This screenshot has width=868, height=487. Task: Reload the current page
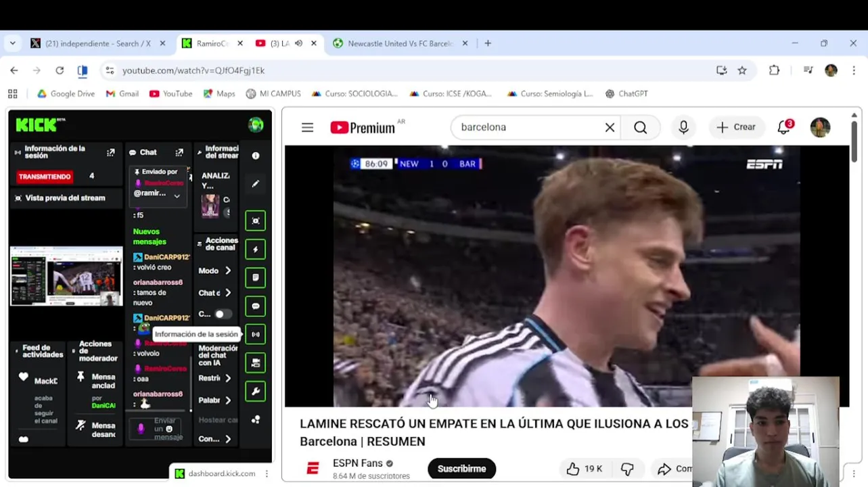(60, 70)
